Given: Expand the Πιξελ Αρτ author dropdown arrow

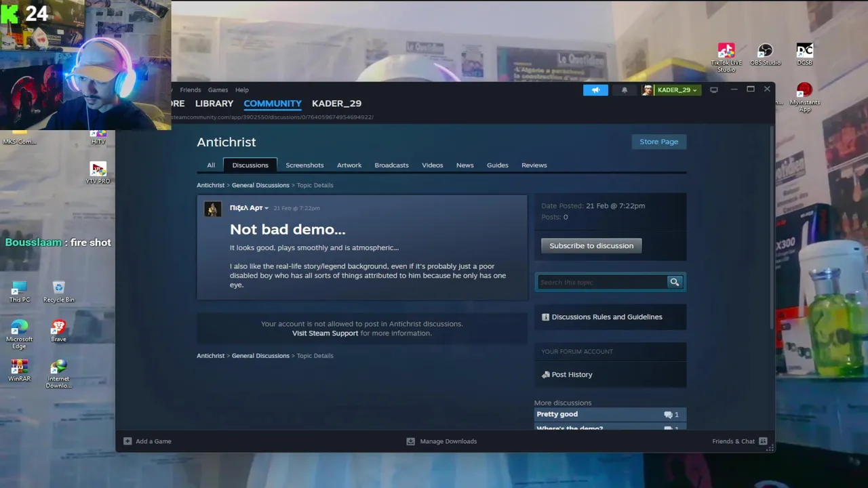Looking at the screenshot, I should tap(267, 208).
